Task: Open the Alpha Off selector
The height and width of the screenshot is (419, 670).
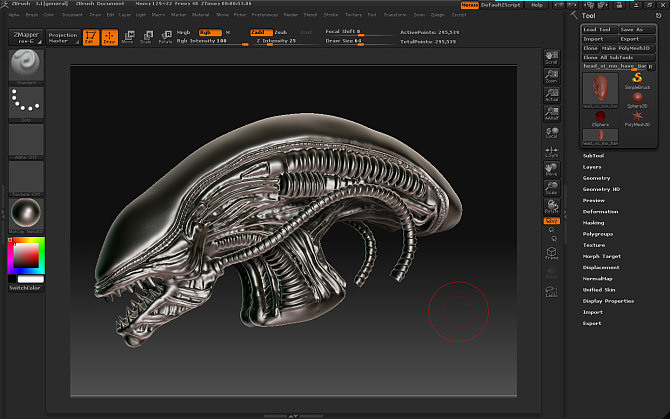Action: [x=26, y=141]
